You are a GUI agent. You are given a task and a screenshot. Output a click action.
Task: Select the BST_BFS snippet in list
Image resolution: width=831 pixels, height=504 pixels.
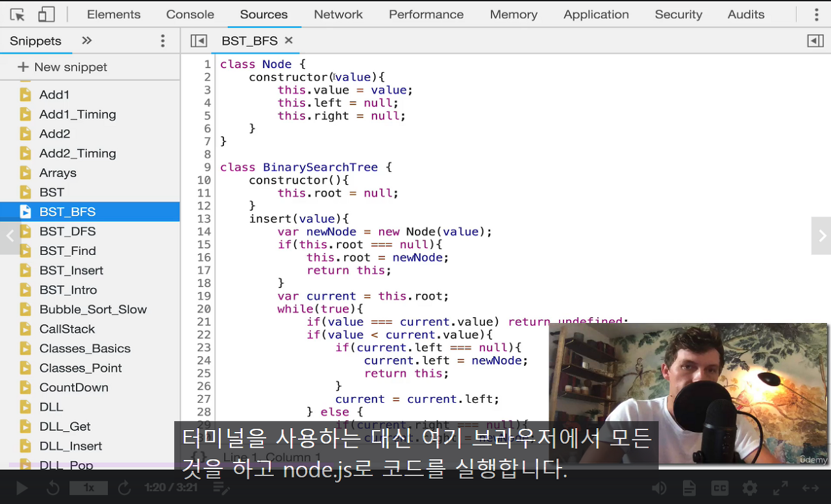coord(90,211)
